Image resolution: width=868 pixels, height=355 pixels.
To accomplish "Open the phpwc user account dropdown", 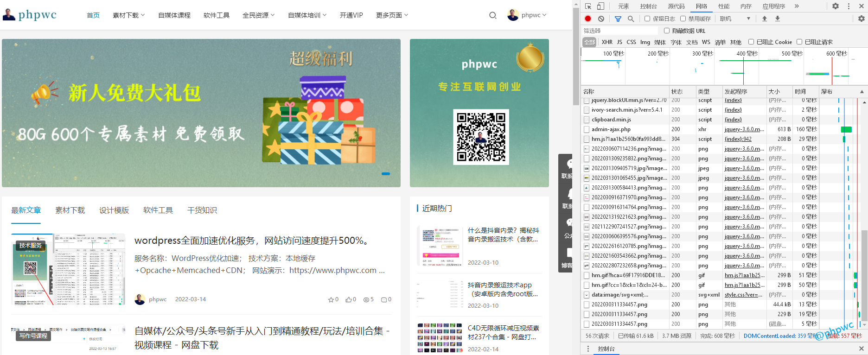I will (534, 15).
